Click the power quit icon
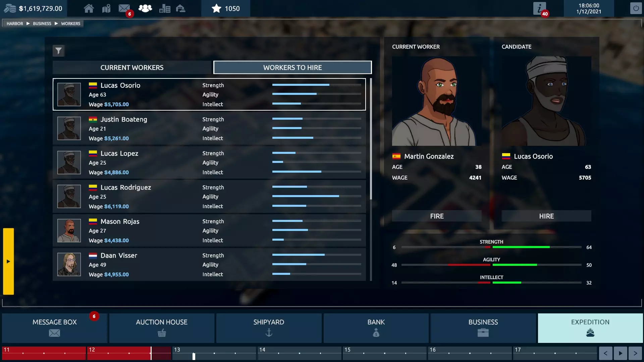 pos(636,8)
